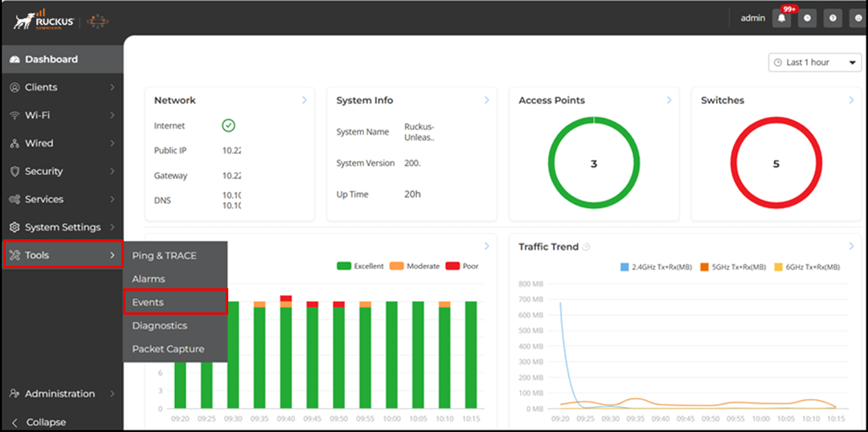868x432 pixels.
Task: Click the Public IP label in Network card
Action: point(170,150)
